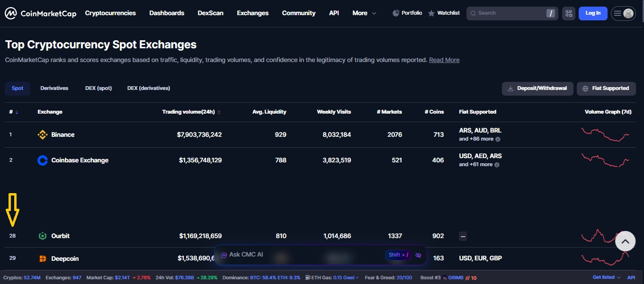Open the Watchlist star link
Screen dimensions: 644x284
click(x=444, y=13)
